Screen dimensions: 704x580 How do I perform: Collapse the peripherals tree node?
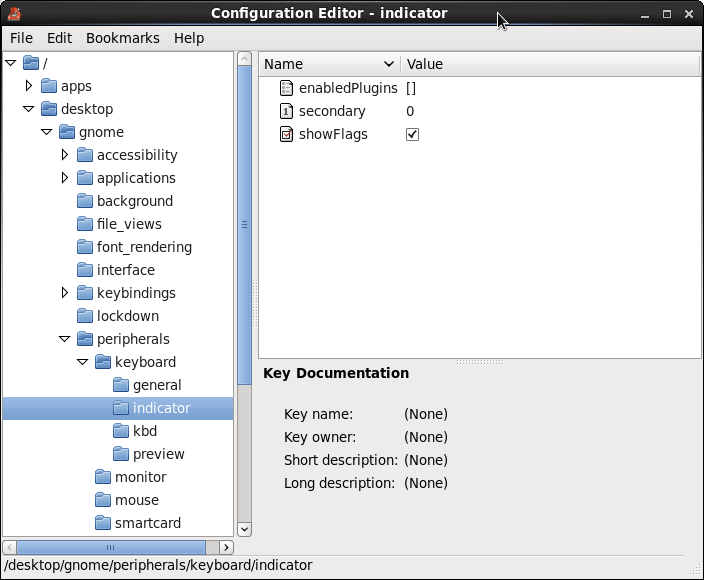65,339
